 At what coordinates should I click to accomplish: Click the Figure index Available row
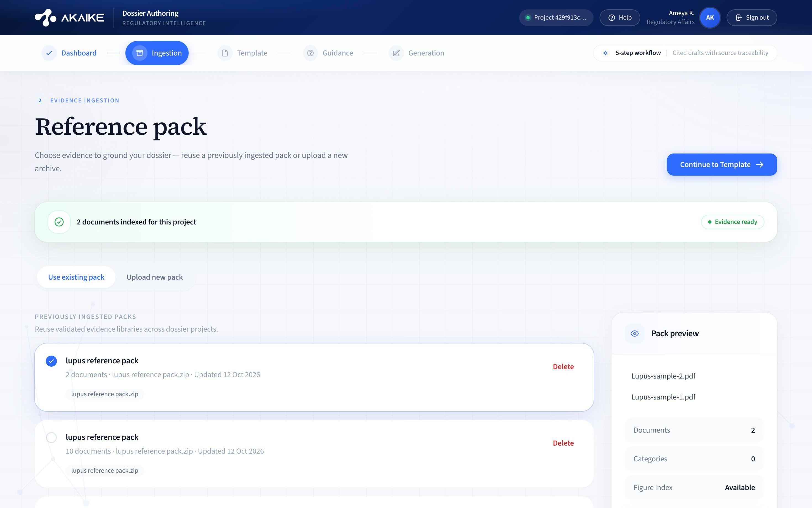[694, 488]
